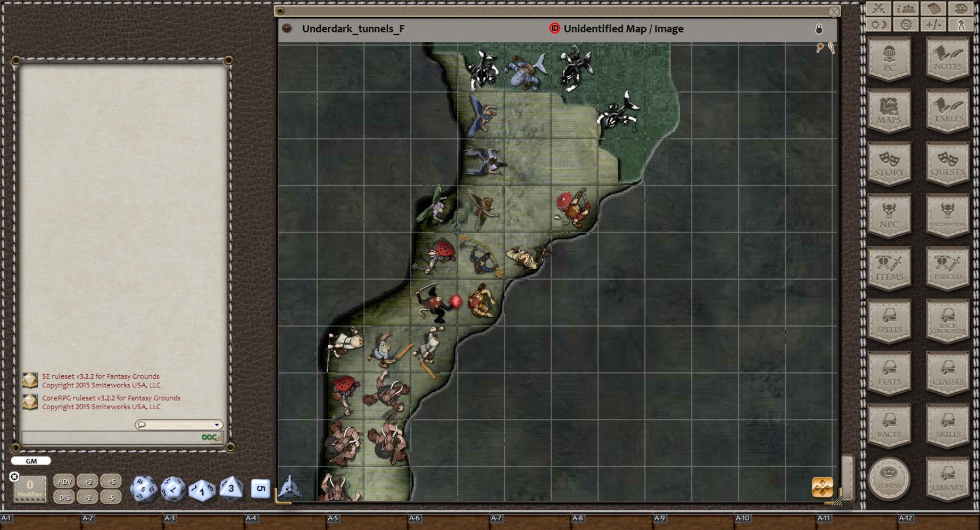Open the Encounters sidebar panel
980x530 pixels.
pos(948,216)
